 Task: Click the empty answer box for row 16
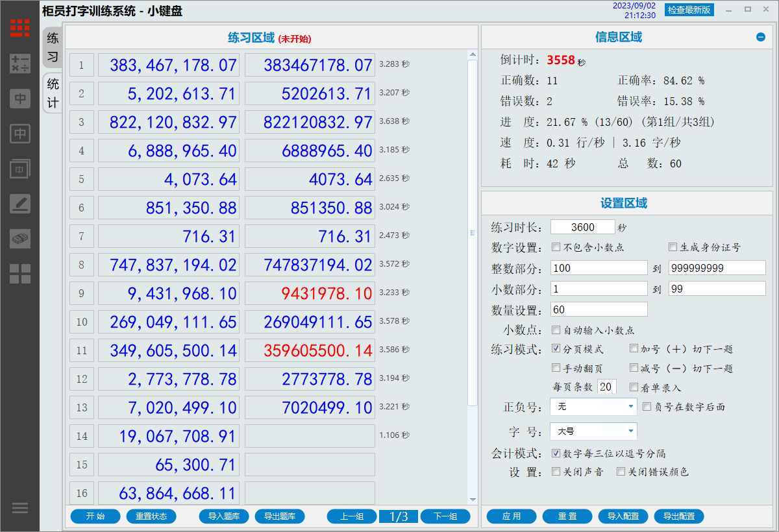310,492
